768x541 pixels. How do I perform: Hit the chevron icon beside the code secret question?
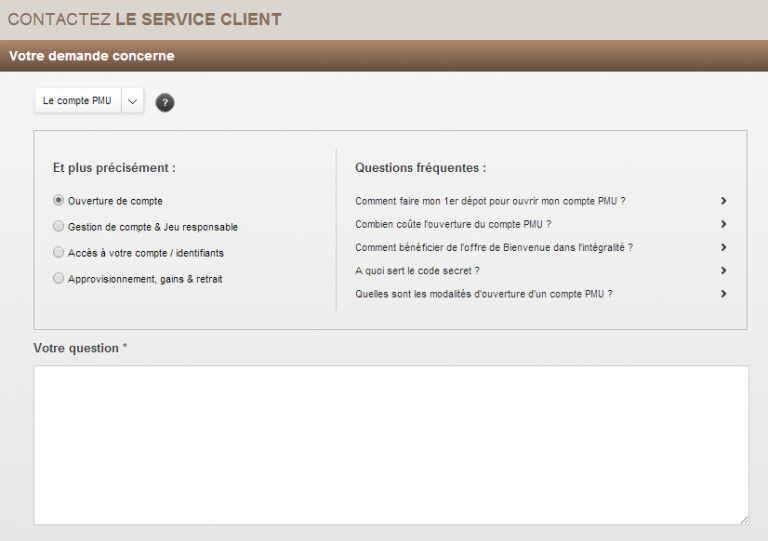(x=723, y=270)
